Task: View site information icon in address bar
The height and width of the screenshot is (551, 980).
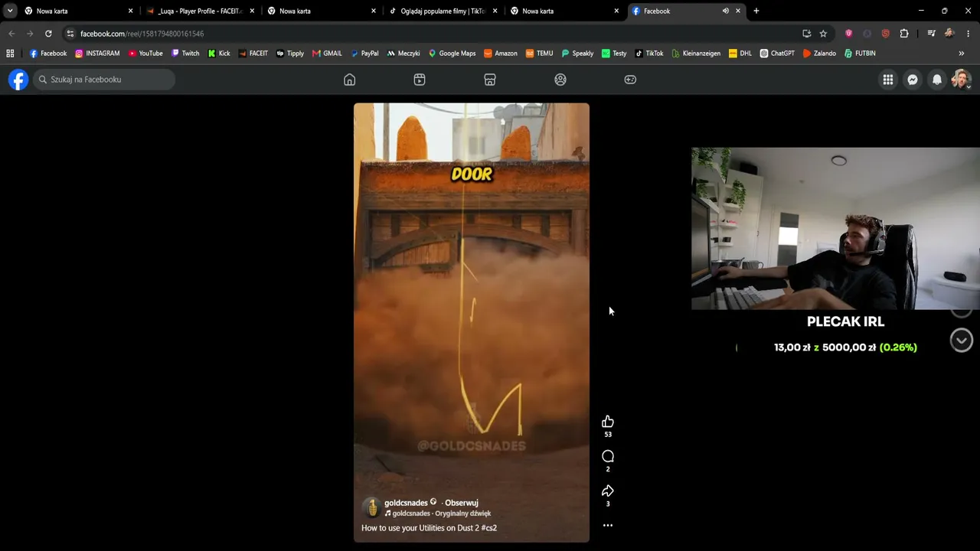Action: tap(70, 34)
